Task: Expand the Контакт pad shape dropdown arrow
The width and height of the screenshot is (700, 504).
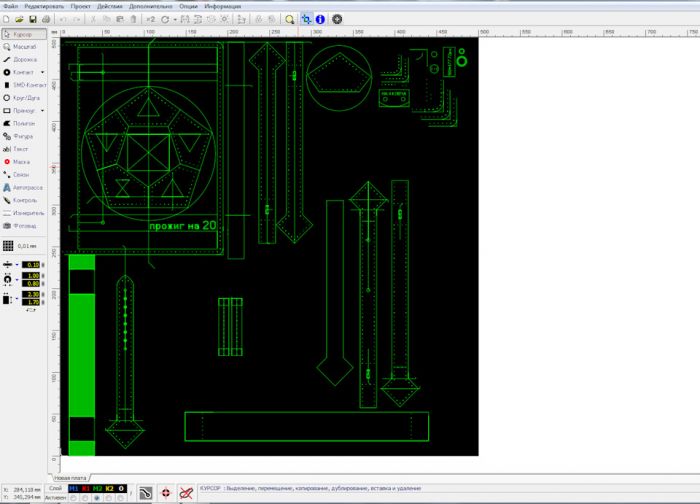Action: 43,72
